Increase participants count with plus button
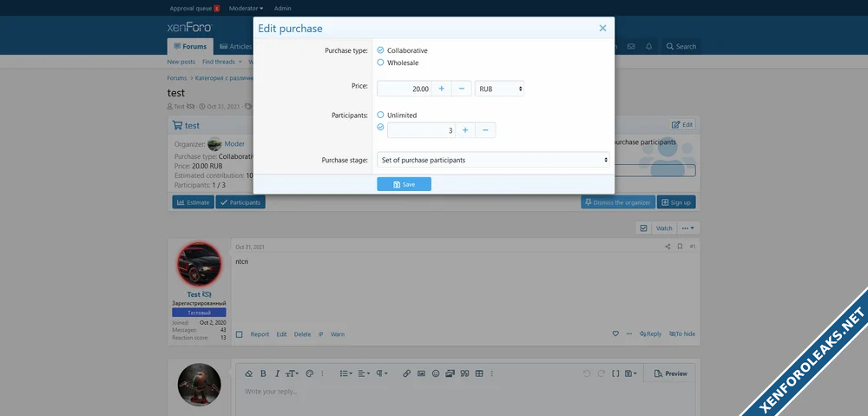Viewport: 868px width, 416px height. tap(464, 130)
